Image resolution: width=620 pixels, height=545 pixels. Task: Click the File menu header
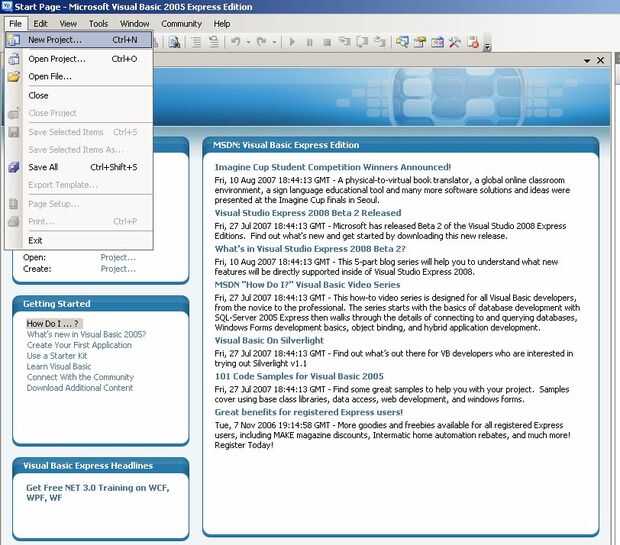[15, 24]
